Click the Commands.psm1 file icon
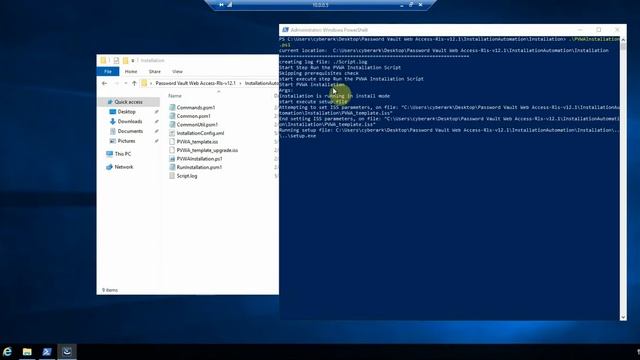The image size is (640, 360). (x=172, y=107)
